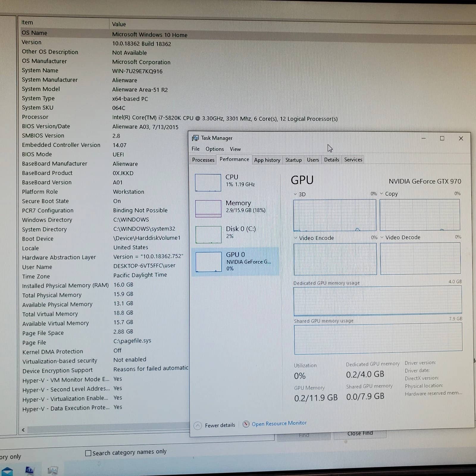Viewport: 476px width, 476px height.
Task: Click the Fewer details collapse arrow icon
Action: (198, 426)
